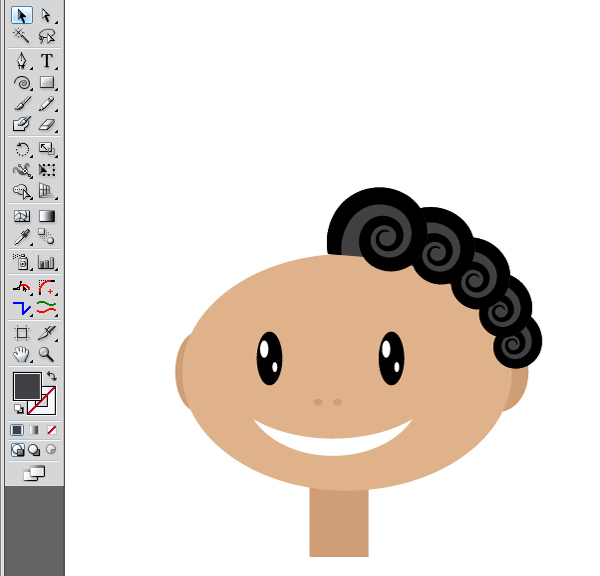Viewport: 600px width, 576px height.
Task: Enable Draw Normal mode
Action: (x=18, y=449)
